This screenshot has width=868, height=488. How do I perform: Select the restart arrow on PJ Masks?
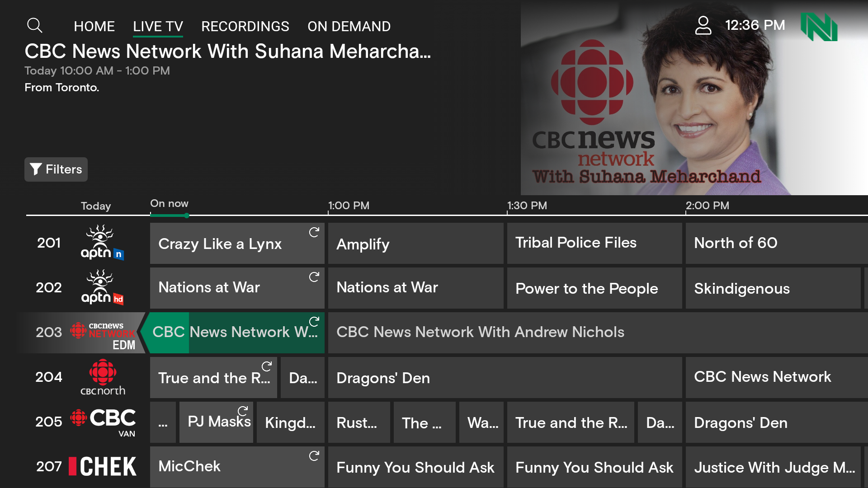244,412
